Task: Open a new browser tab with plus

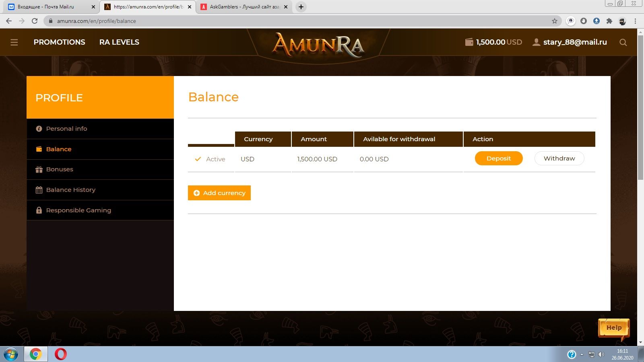Action: pyautogui.click(x=301, y=7)
